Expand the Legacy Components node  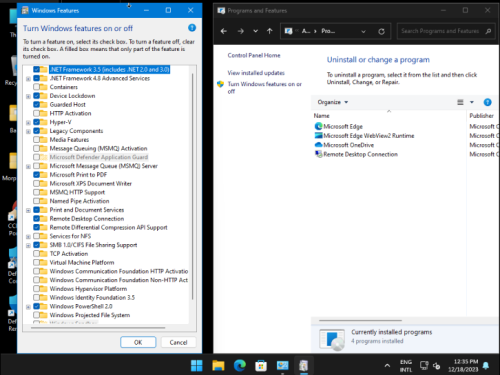click(x=28, y=131)
